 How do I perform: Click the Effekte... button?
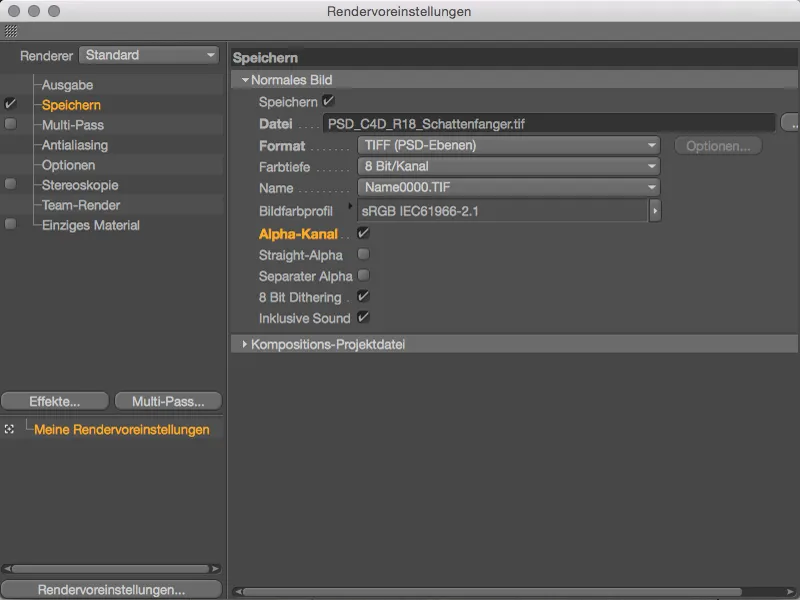(x=55, y=402)
